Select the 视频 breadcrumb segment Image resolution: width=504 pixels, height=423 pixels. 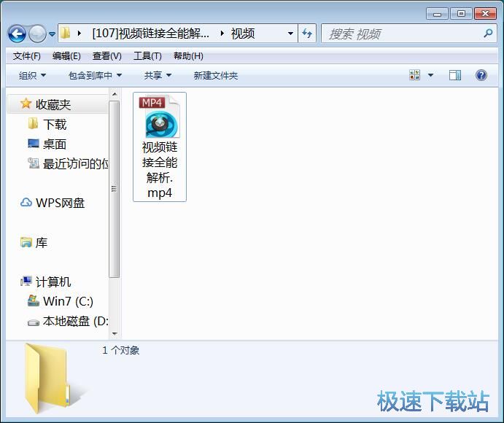[x=243, y=33]
